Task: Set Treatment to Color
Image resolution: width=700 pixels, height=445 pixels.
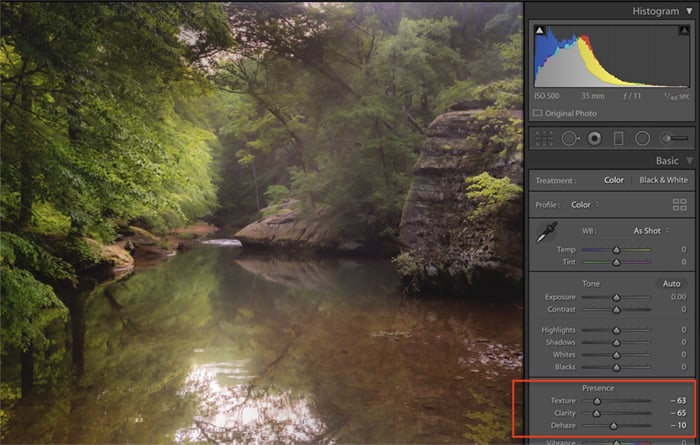Action: (x=614, y=180)
